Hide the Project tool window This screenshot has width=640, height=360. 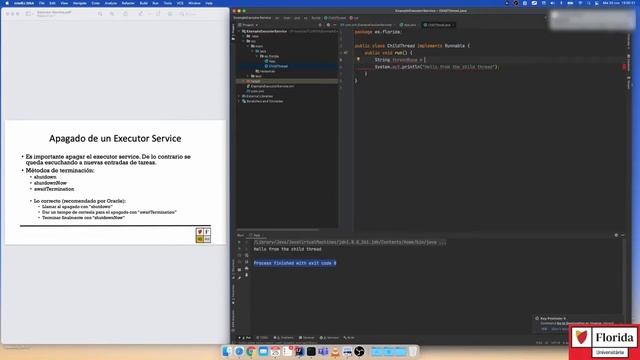(x=334, y=25)
